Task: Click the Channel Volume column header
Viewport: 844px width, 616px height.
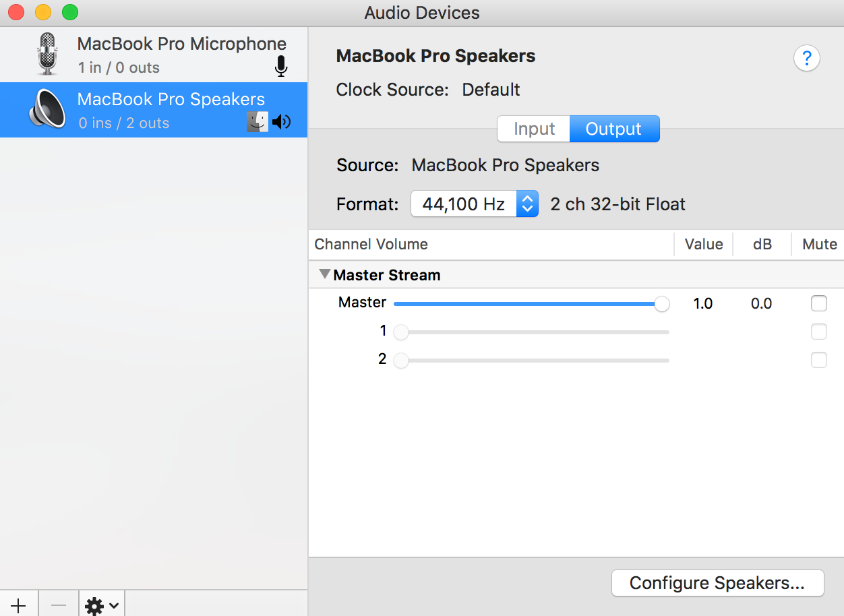Action: click(x=371, y=244)
